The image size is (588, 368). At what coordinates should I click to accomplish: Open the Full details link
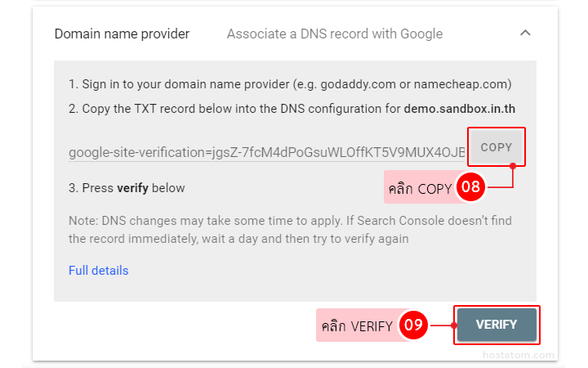tap(98, 271)
